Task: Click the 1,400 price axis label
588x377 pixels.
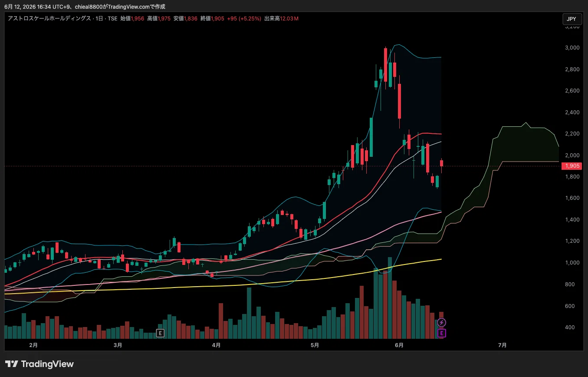Action: click(572, 220)
